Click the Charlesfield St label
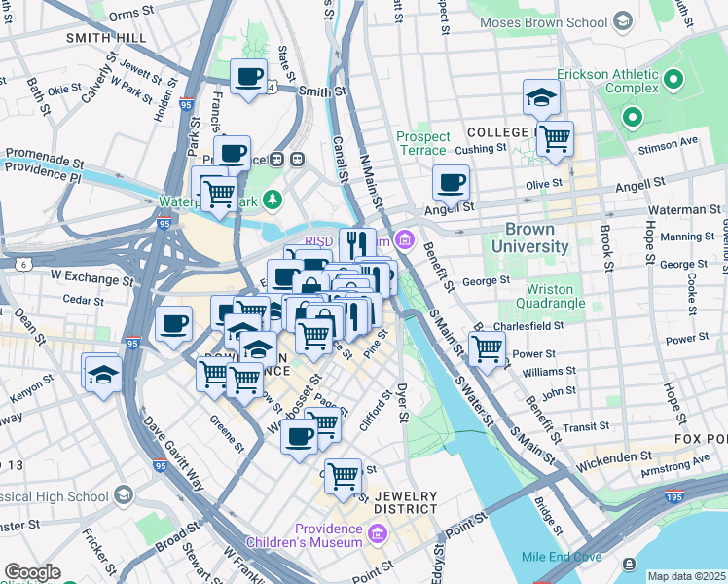 [528, 326]
